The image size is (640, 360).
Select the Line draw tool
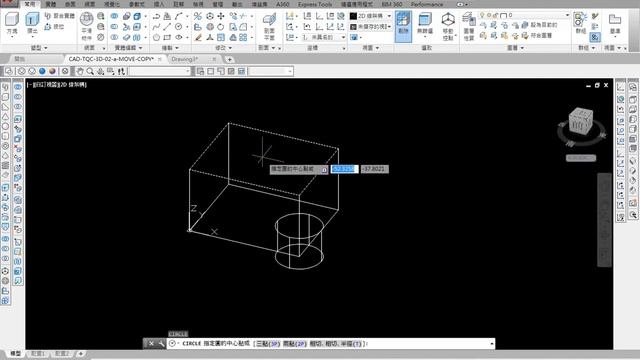tap(167, 27)
